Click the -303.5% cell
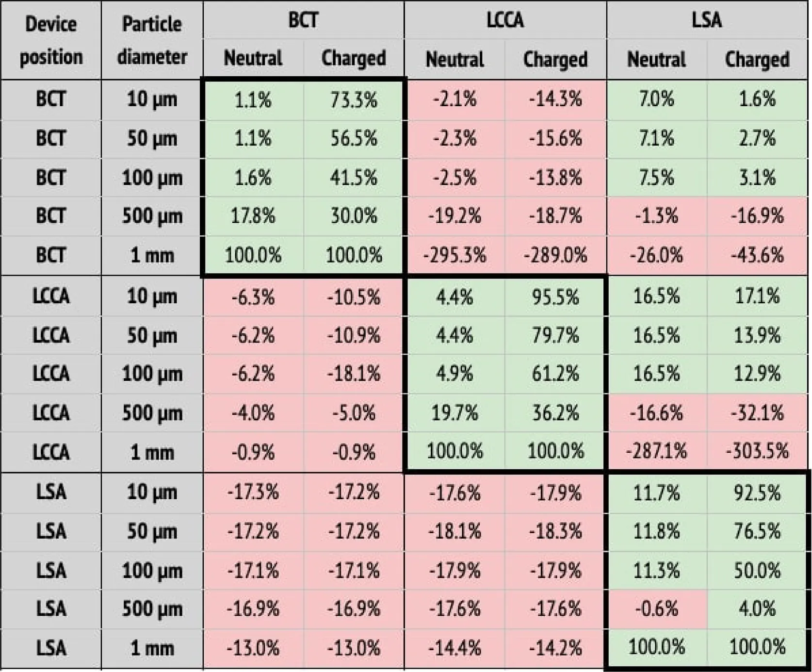Screen dimensions: 812x672 click(x=757, y=452)
